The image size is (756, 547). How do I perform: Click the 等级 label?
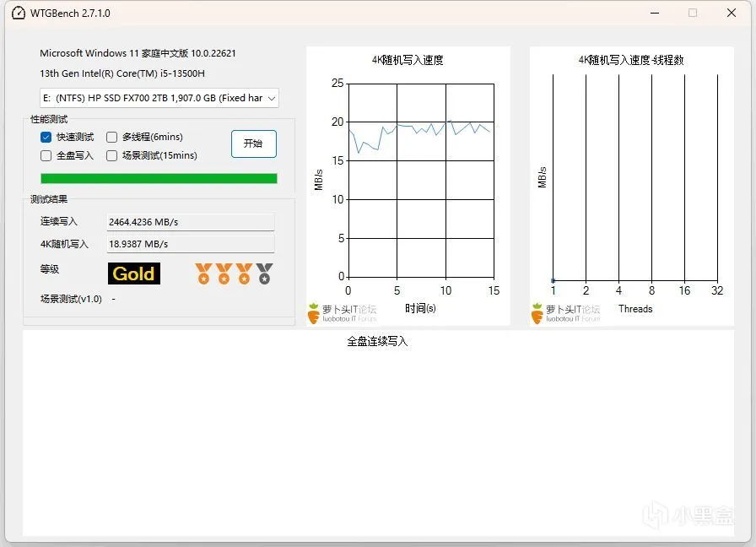pyautogui.click(x=50, y=269)
